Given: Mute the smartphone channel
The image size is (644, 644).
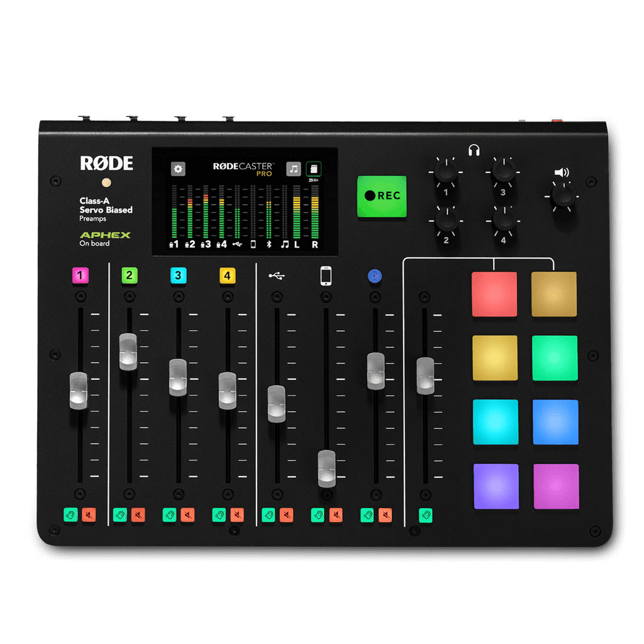Looking at the screenshot, I should pyautogui.click(x=336, y=515).
